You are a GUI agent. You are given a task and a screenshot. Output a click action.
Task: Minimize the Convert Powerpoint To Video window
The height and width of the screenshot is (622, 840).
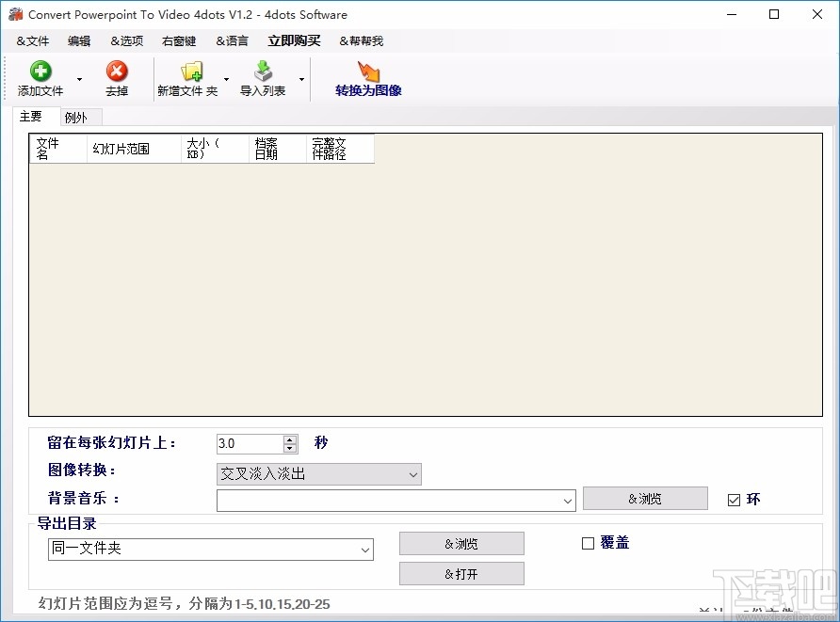[x=732, y=14]
